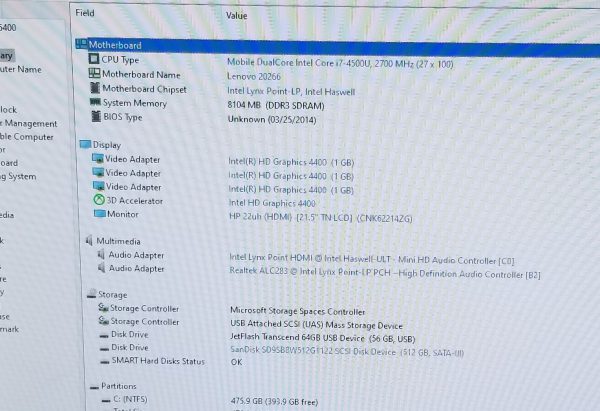Click the Motherboard Name row icon
Viewport: 600px width, 411px height.
(x=95, y=75)
